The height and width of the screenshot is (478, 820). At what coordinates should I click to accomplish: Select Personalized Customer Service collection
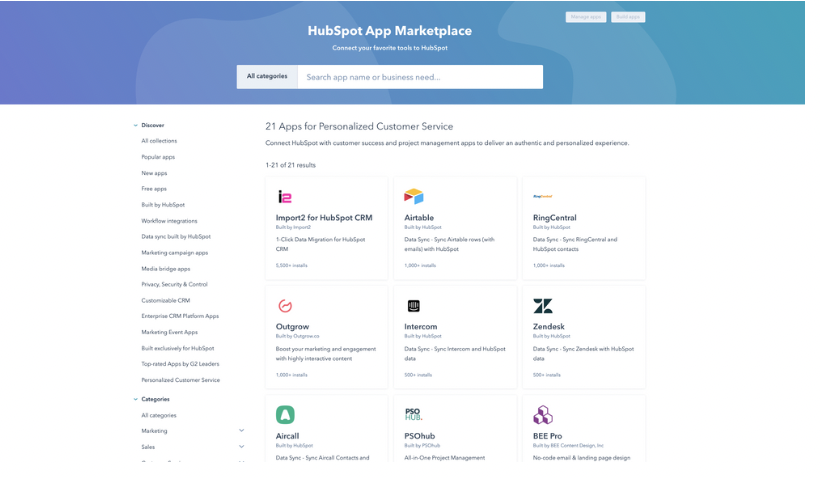point(180,380)
